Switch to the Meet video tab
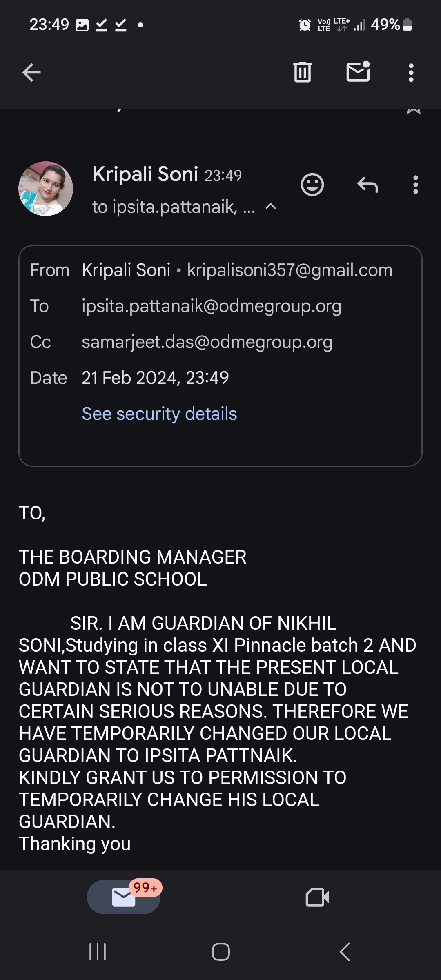 click(317, 897)
